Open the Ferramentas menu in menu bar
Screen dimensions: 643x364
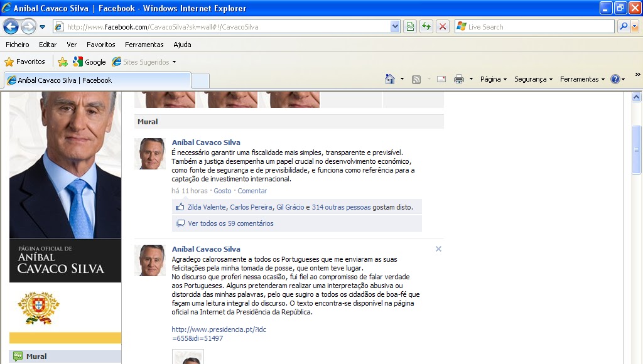point(144,45)
